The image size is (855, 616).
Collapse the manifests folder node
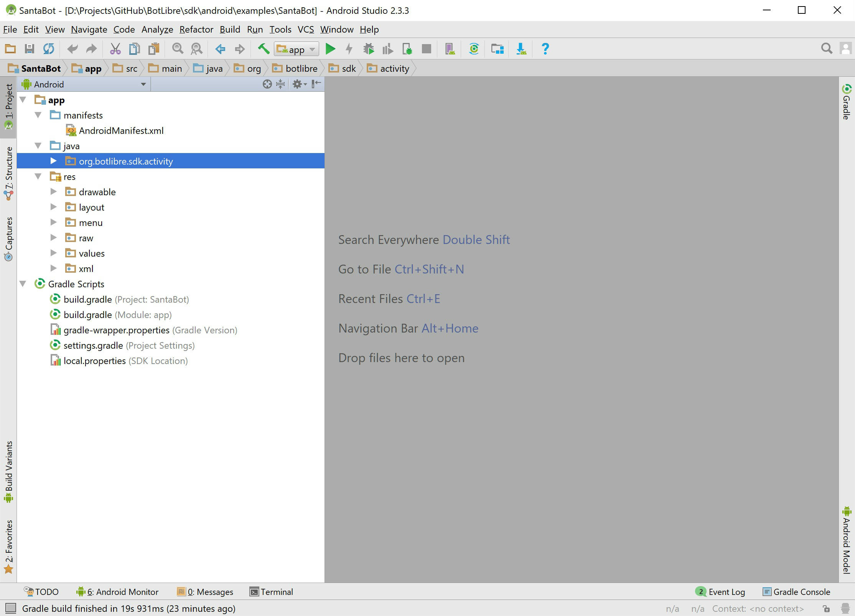[38, 115]
